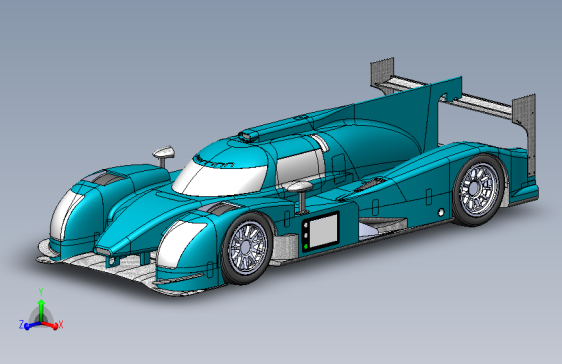
Task: Click the white number panel on the sidepod
Action: coord(323,231)
